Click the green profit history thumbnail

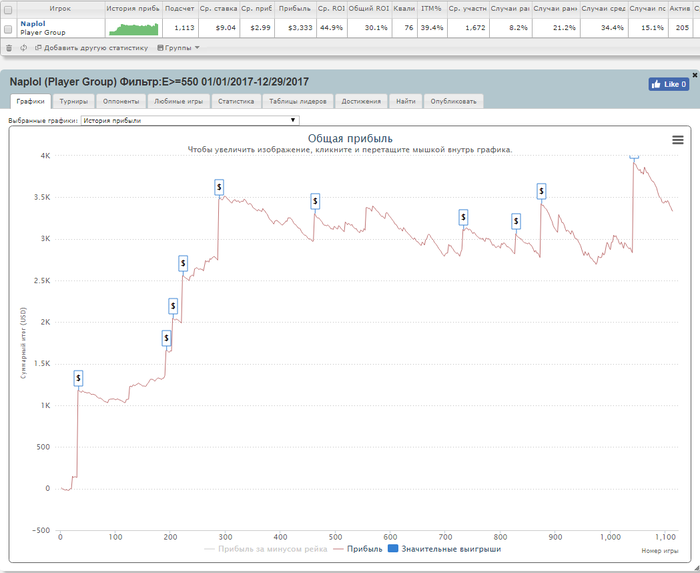click(x=134, y=29)
